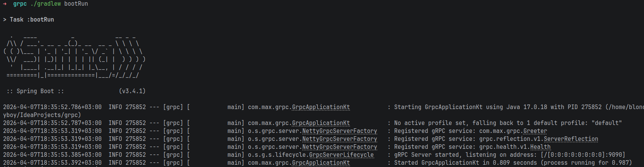The height and width of the screenshot is (167, 644).
Task: Click the ./gradlew bootRun command text
Action: tap(59, 4)
